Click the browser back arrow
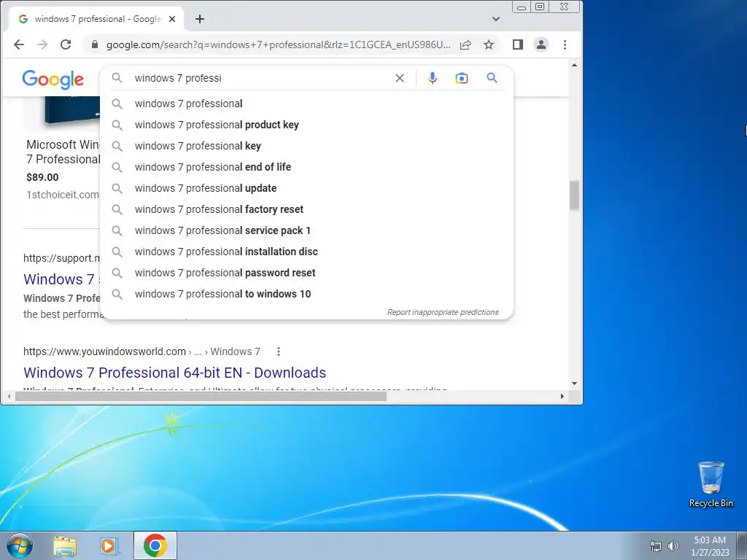Viewport: 747px width, 560px height. pyautogui.click(x=18, y=44)
